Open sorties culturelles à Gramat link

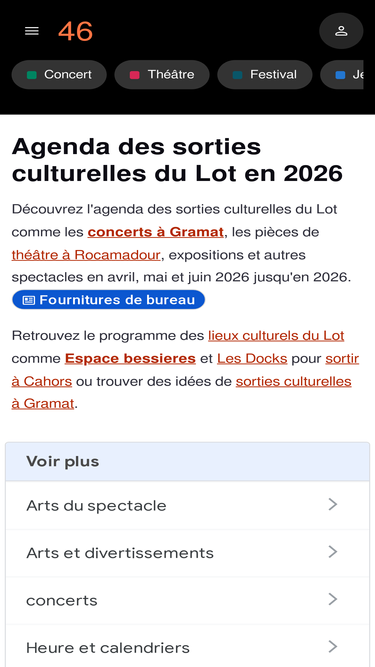pos(182,393)
